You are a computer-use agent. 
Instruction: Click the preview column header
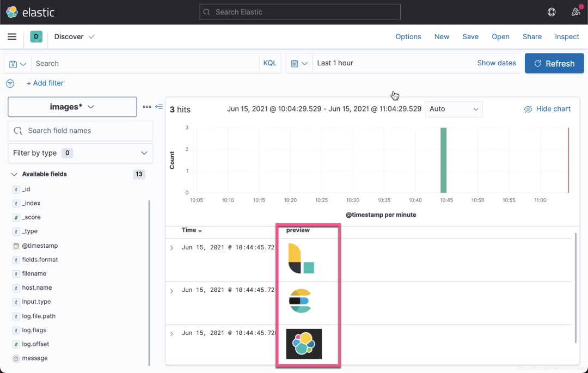pos(298,230)
